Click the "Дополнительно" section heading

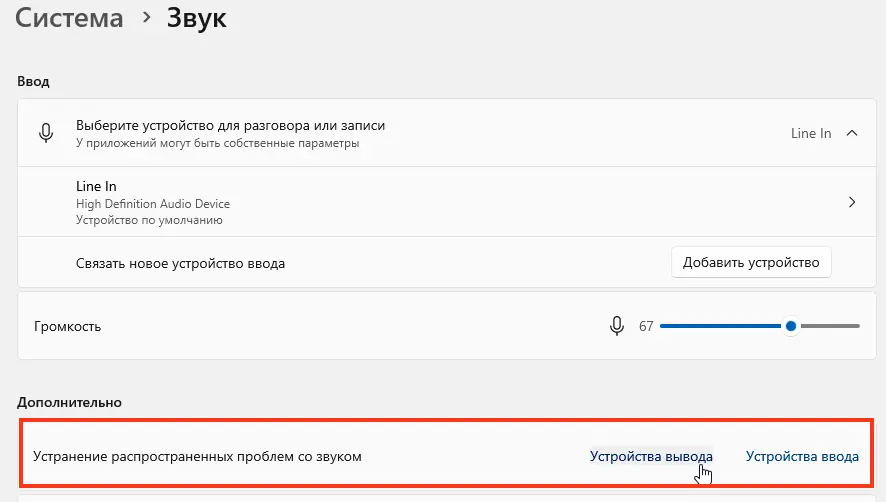pos(69,402)
